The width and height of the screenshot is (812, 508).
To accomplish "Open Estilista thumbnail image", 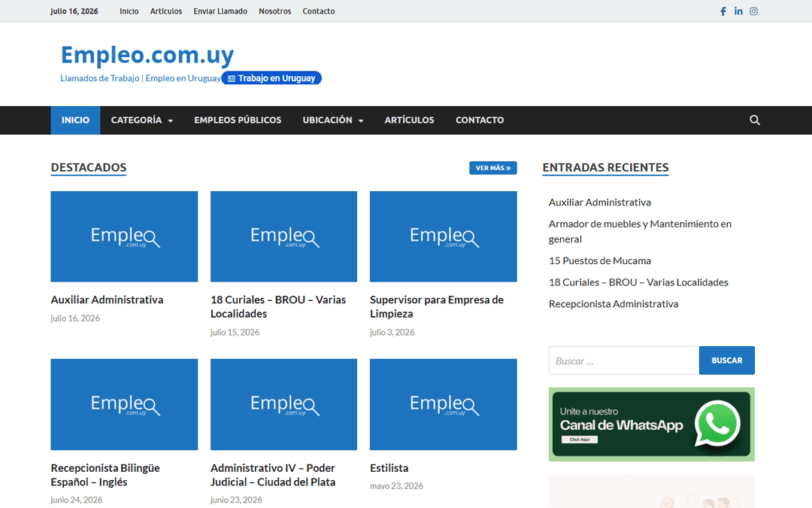I will coord(444,404).
